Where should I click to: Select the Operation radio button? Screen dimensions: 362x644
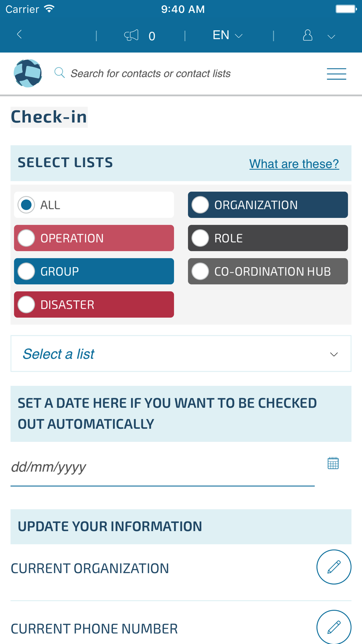click(x=26, y=238)
